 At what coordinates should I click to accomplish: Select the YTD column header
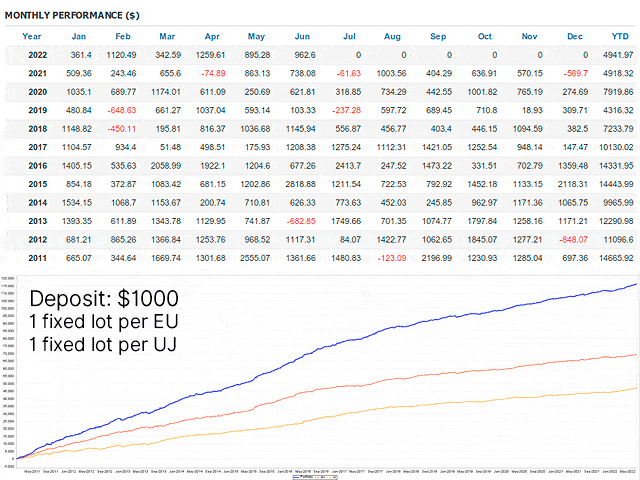(620, 36)
